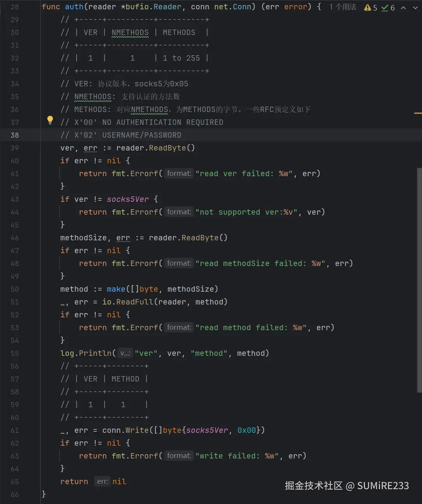Click "read ver failed: %w" string

click(x=244, y=173)
